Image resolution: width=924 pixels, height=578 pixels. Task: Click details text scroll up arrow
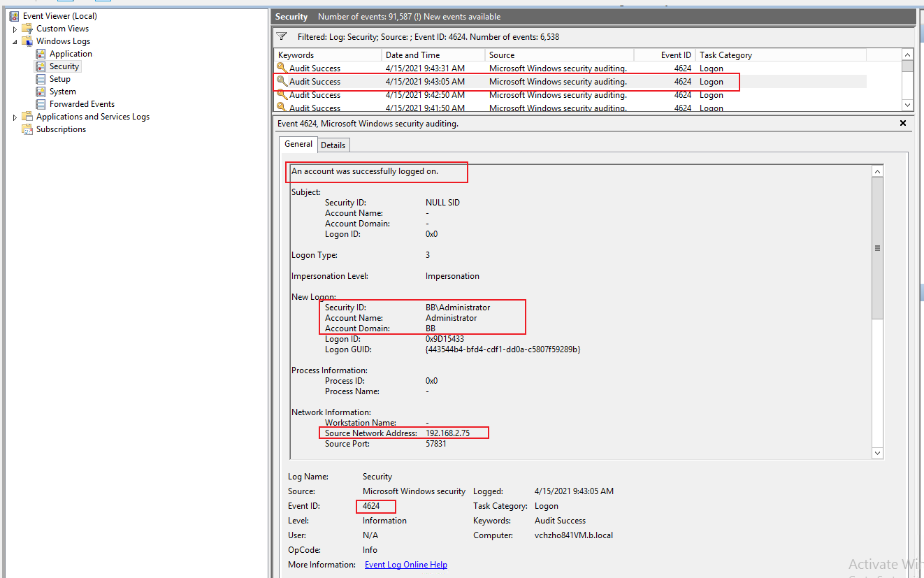point(878,171)
